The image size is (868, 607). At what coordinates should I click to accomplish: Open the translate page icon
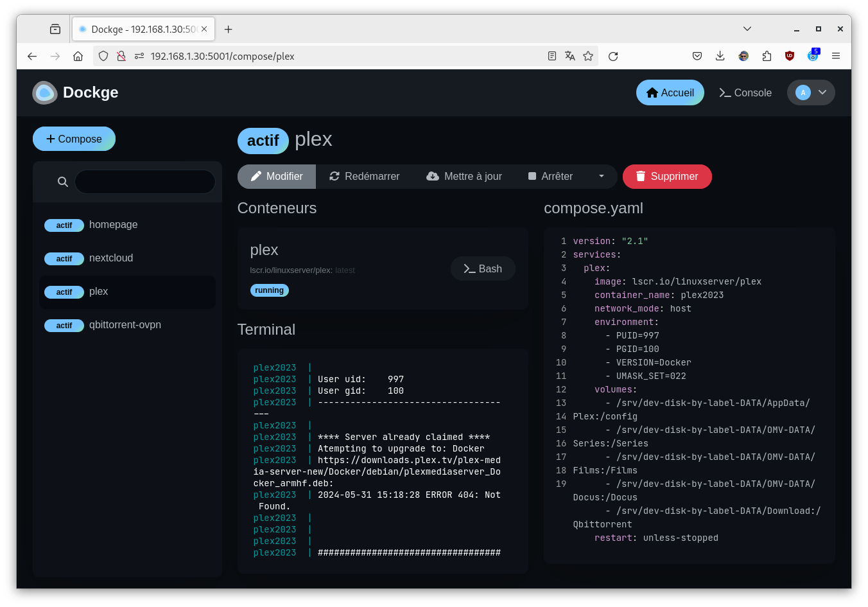click(570, 56)
